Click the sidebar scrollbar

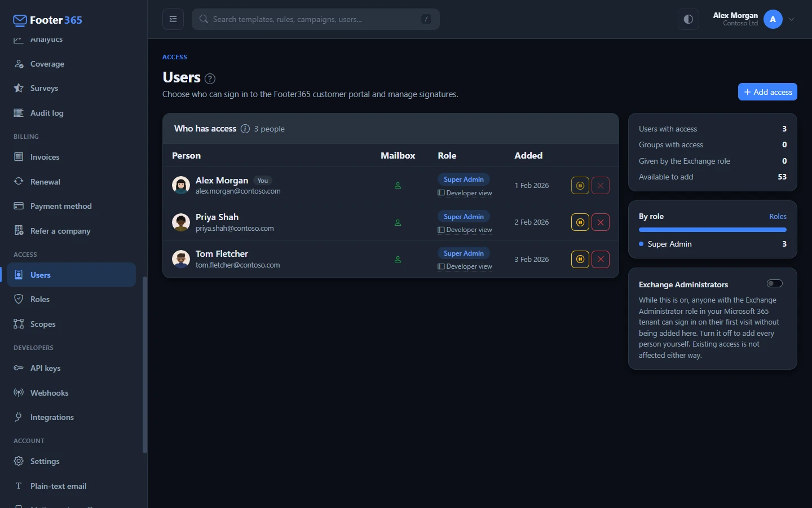click(145, 365)
